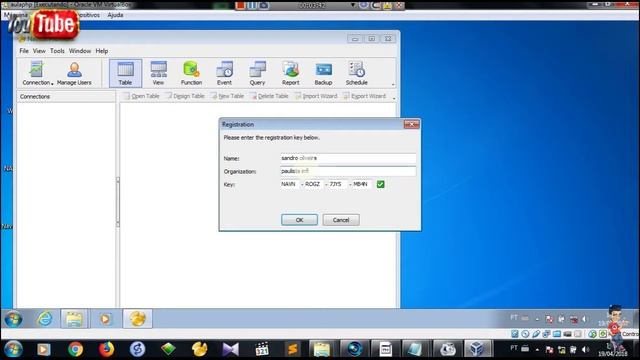Confirm registration with the OK button

[x=299, y=220]
